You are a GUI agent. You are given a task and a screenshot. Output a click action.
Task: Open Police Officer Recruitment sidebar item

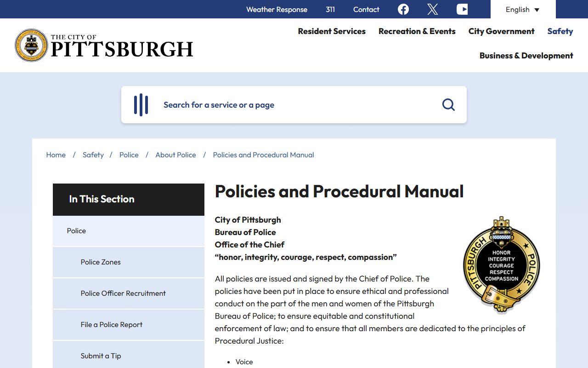point(129,293)
